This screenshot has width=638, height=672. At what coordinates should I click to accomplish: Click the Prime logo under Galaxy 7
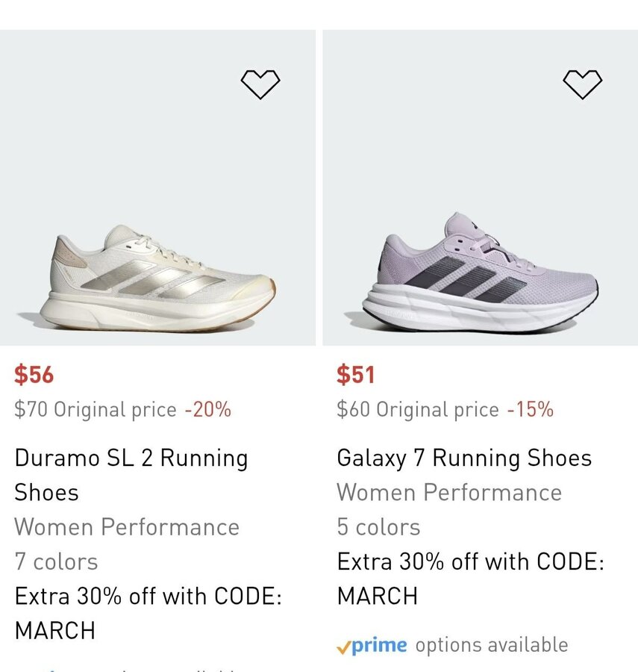[x=372, y=645]
